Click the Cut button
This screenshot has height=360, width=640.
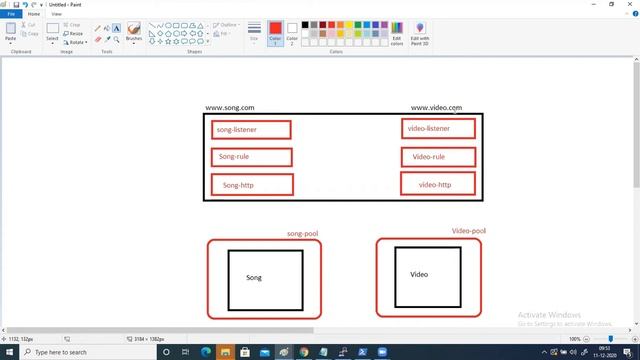(x=28, y=25)
